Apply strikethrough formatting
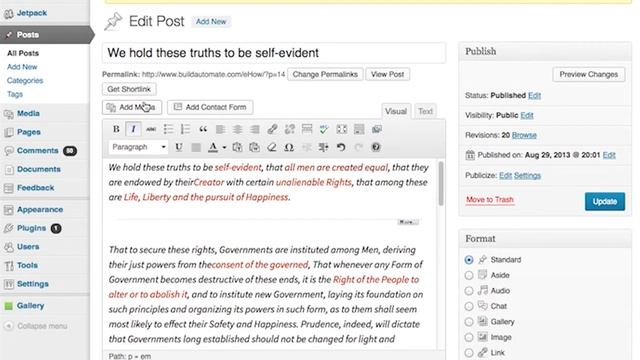The width and height of the screenshot is (640, 360). pyautogui.click(x=151, y=129)
